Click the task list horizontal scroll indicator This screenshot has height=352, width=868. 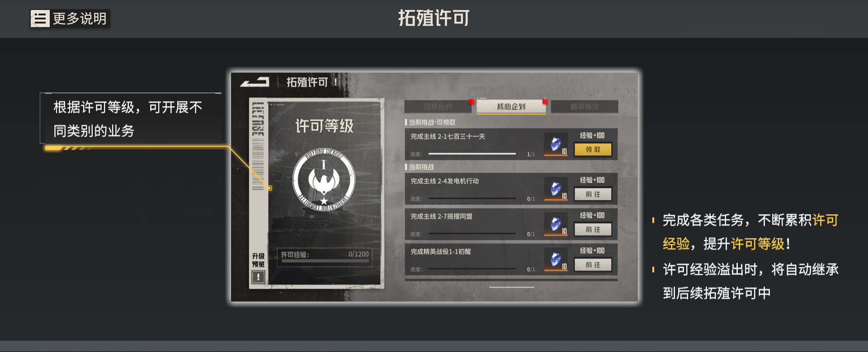coord(511,287)
